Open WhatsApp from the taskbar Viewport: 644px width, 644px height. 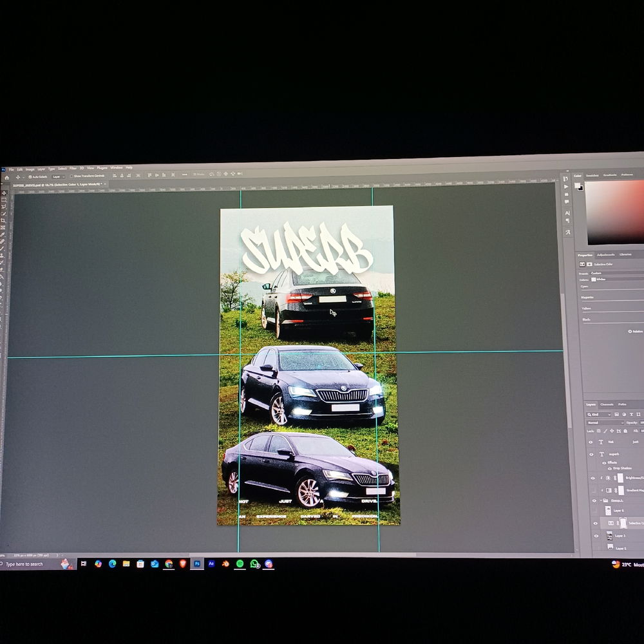[x=254, y=564]
